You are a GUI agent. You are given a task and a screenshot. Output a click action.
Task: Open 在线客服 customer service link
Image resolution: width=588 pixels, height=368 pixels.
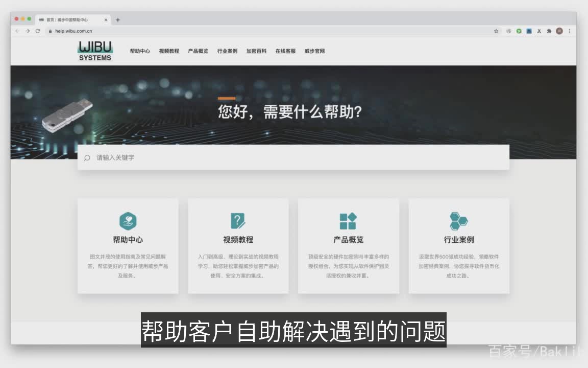(285, 51)
